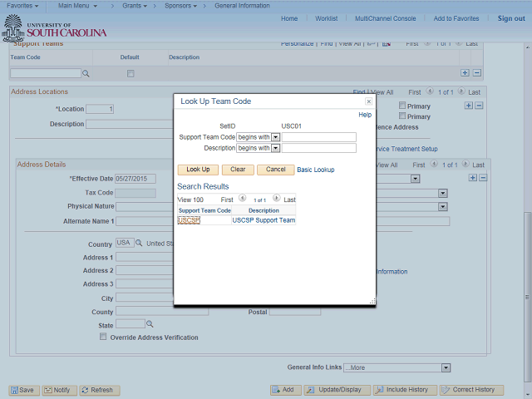Delete Address Details row minus icon
This screenshot has width=532, height=399.
click(483, 178)
